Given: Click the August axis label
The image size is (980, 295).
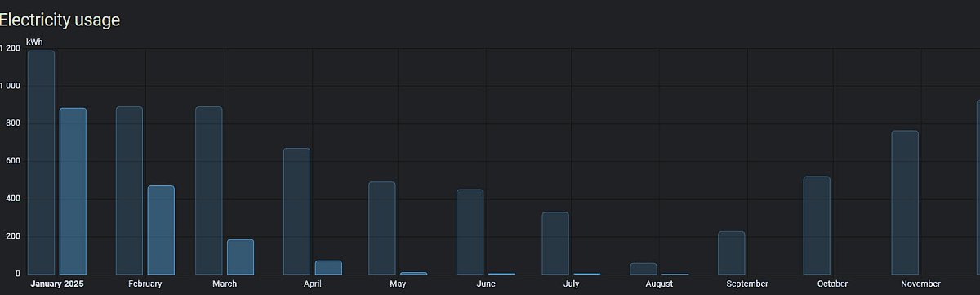Looking at the screenshot, I should tap(659, 284).
